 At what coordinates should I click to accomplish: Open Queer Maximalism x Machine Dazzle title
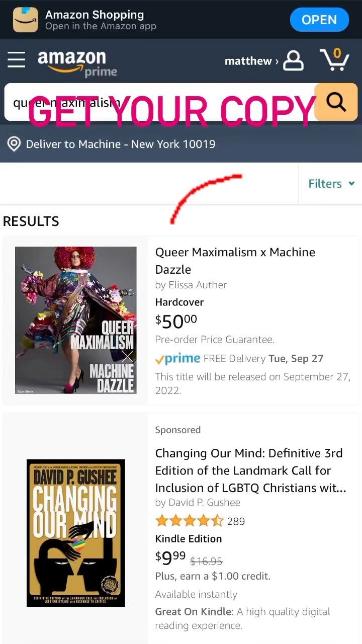tap(235, 260)
